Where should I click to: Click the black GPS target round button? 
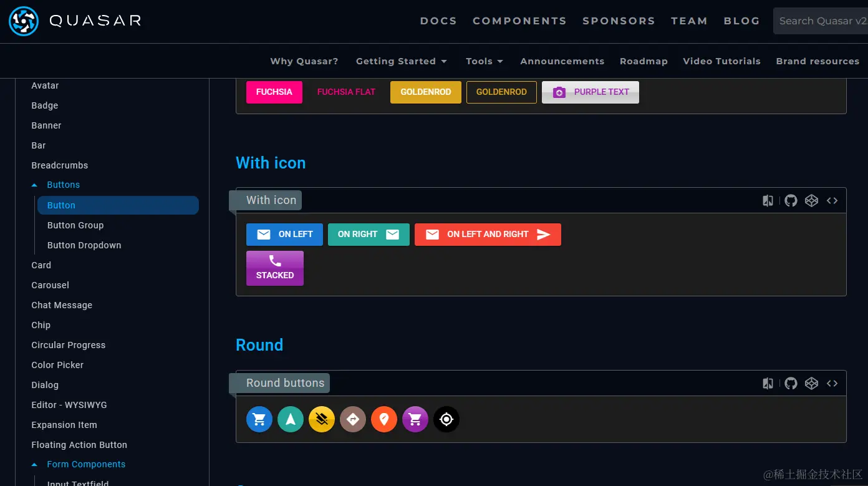pyautogui.click(x=446, y=419)
